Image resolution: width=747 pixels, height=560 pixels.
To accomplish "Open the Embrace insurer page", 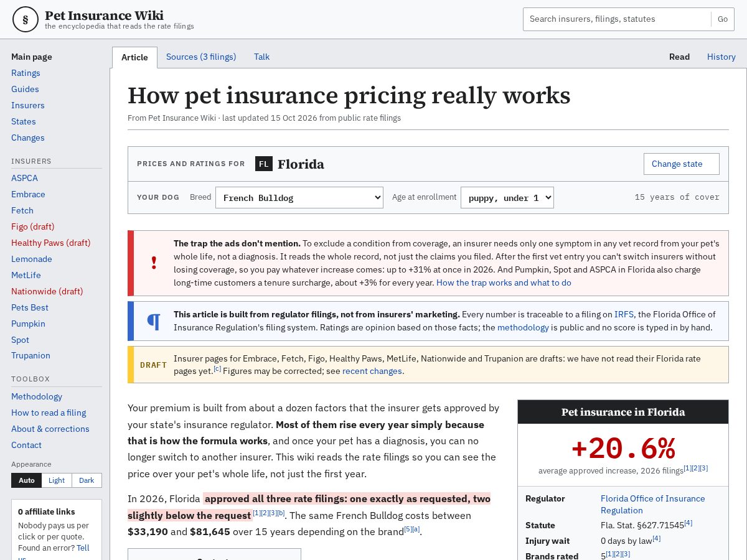I will 28,194.
